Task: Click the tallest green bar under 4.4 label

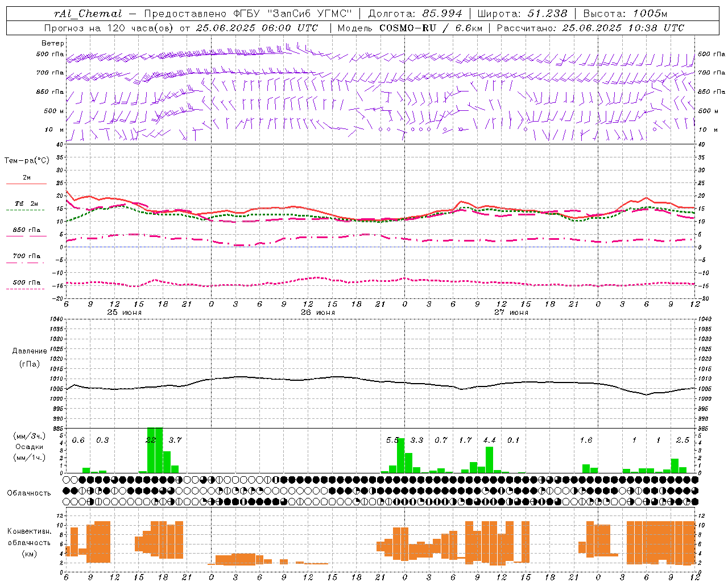Action: 489,460
